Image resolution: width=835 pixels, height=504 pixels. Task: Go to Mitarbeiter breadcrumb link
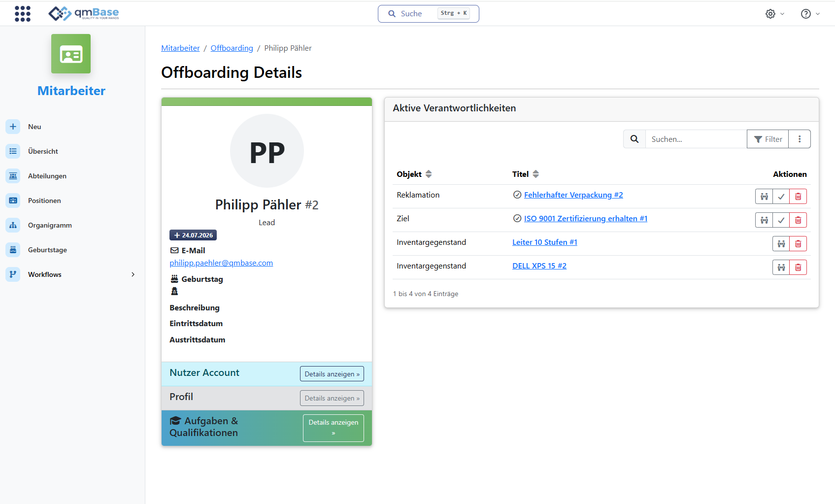(180, 48)
